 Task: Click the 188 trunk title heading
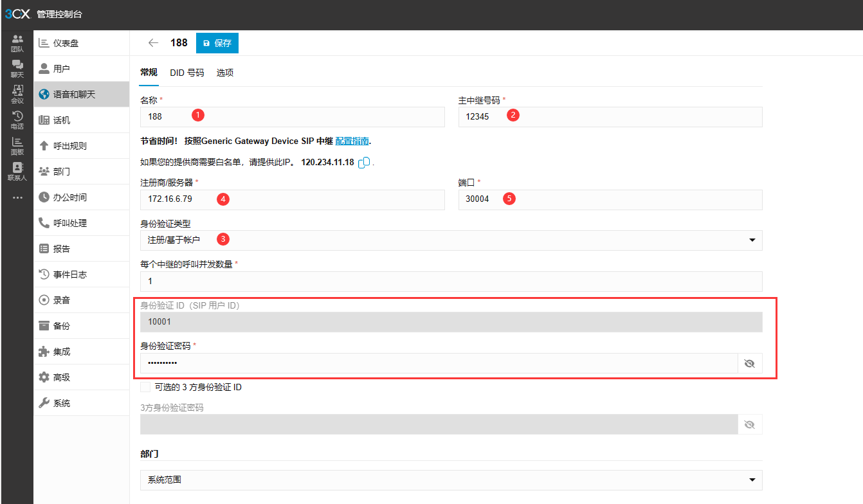pyautogui.click(x=179, y=43)
